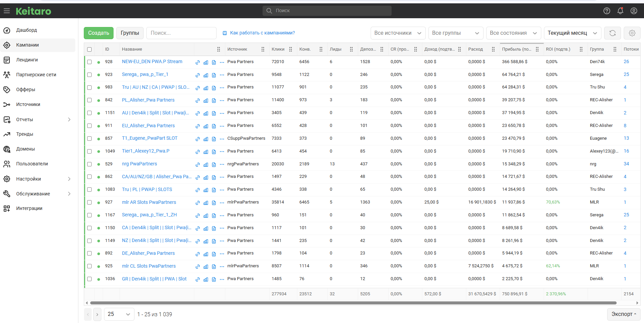Tick checkbox for campaign ID 923
Image resolution: width=644 pixels, height=323 pixels.
(x=89, y=75)
